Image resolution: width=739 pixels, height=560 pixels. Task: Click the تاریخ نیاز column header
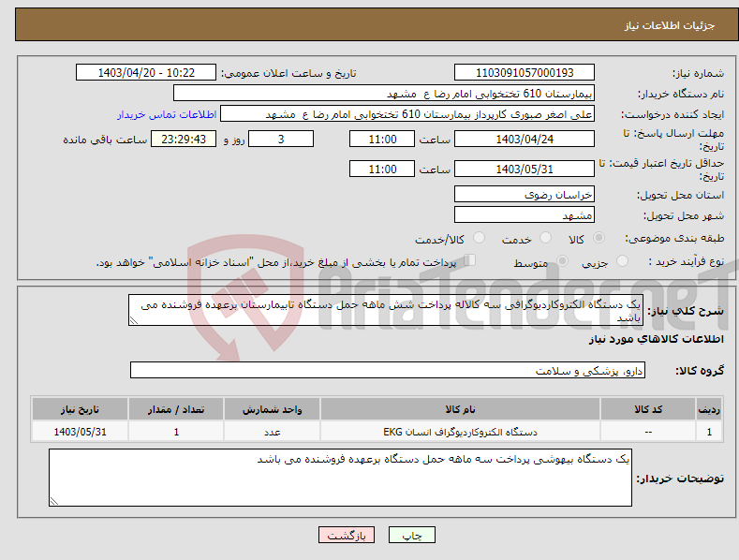80,409
